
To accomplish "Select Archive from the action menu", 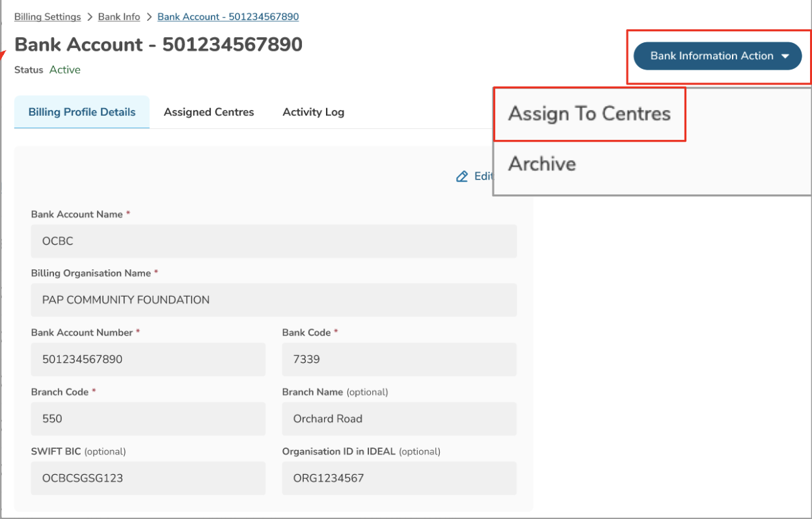I will coord(542,163).
